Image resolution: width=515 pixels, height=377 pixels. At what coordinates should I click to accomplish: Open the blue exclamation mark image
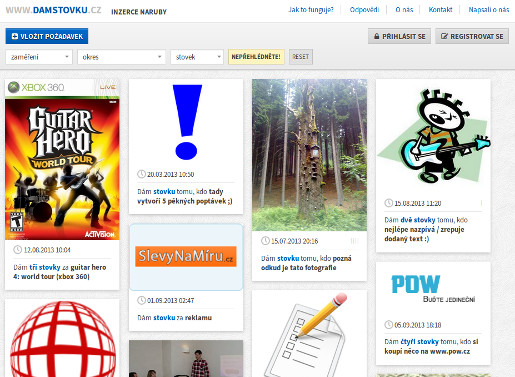point(187,122)
